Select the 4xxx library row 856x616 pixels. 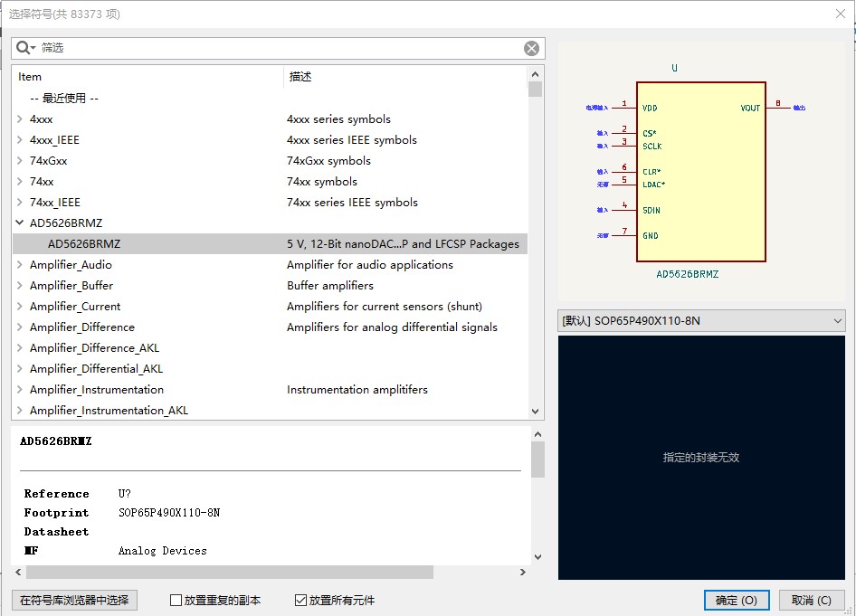(x=271, y=118)
